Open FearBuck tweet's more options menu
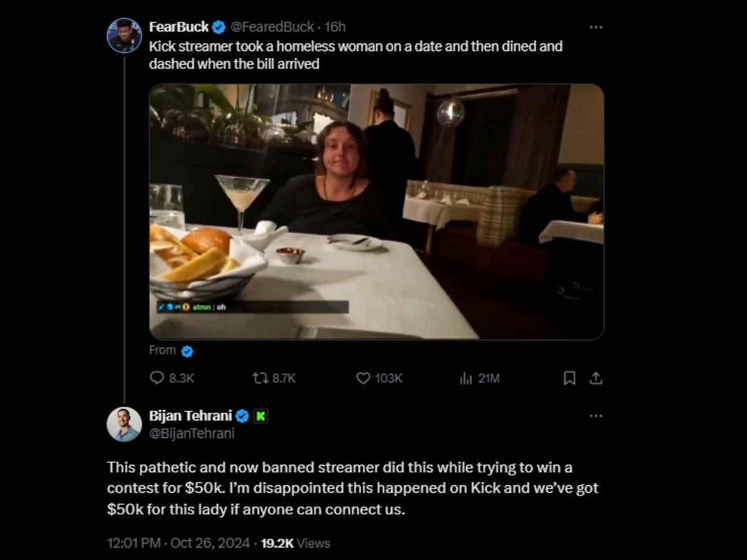This screenshot has height=560, width=747. pos(596,27)
